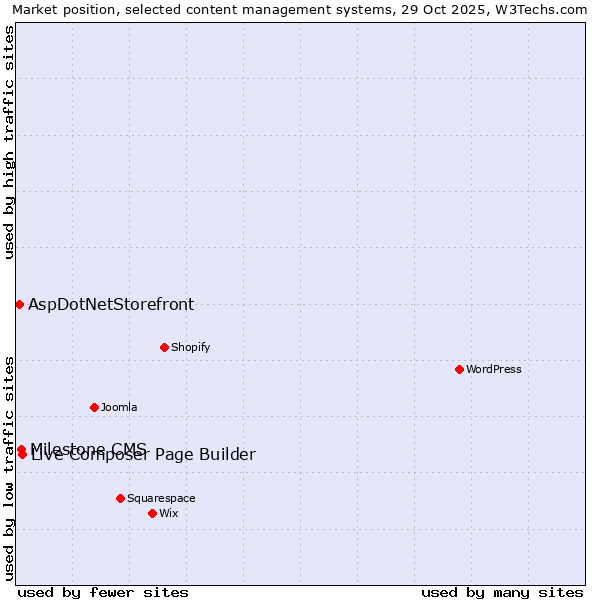The width and height of the screenshot is (600, 600).
Task: Click the Joomla text label
Action: click(x=119, y=407)
